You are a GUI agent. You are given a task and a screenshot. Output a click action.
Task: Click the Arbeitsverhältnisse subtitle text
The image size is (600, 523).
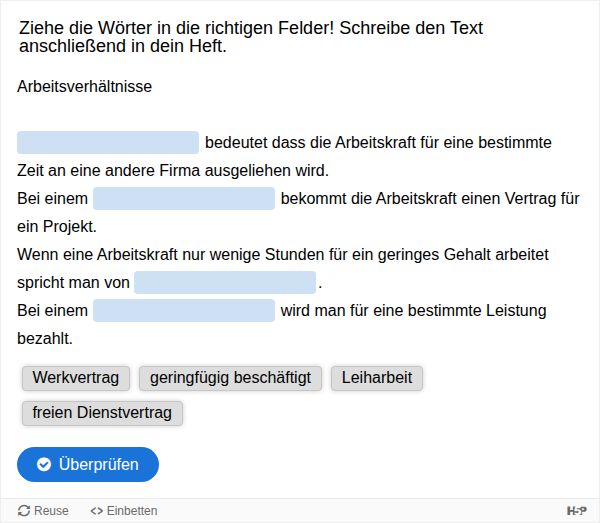pyautogui.click(x=85, y=87)
